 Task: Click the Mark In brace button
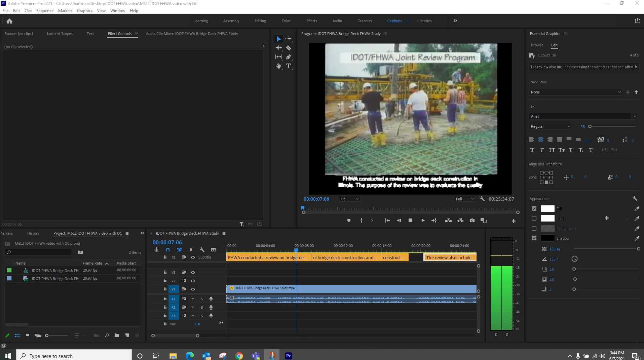[361, 221]
